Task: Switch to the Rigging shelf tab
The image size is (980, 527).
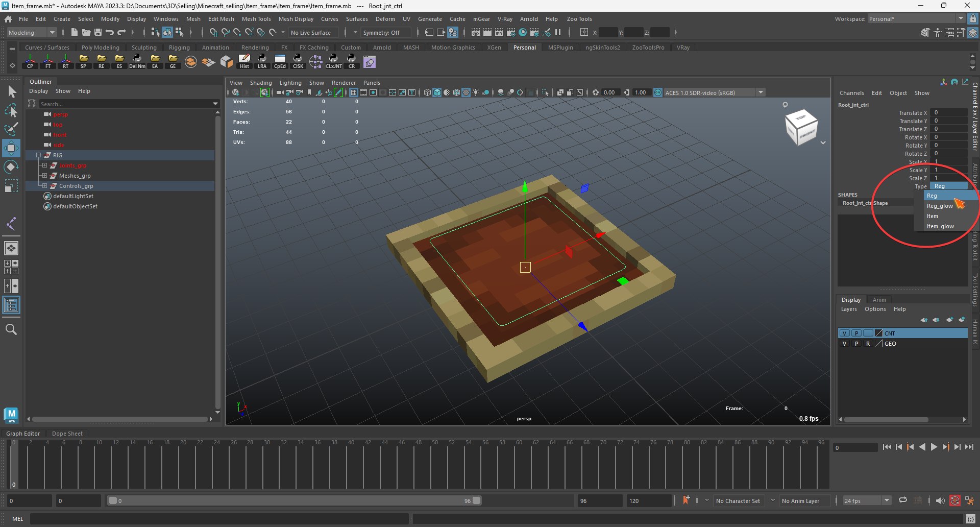Action: pos(179,47)
